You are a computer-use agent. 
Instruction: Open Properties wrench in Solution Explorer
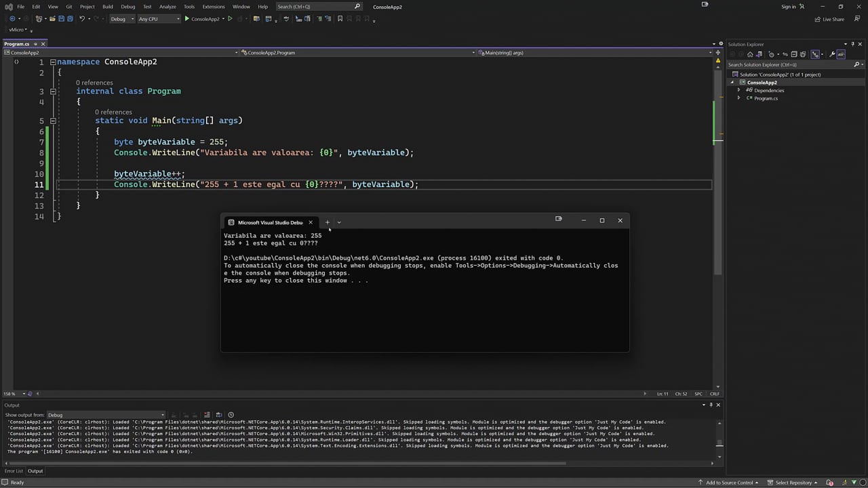click(x=832, y=54)
